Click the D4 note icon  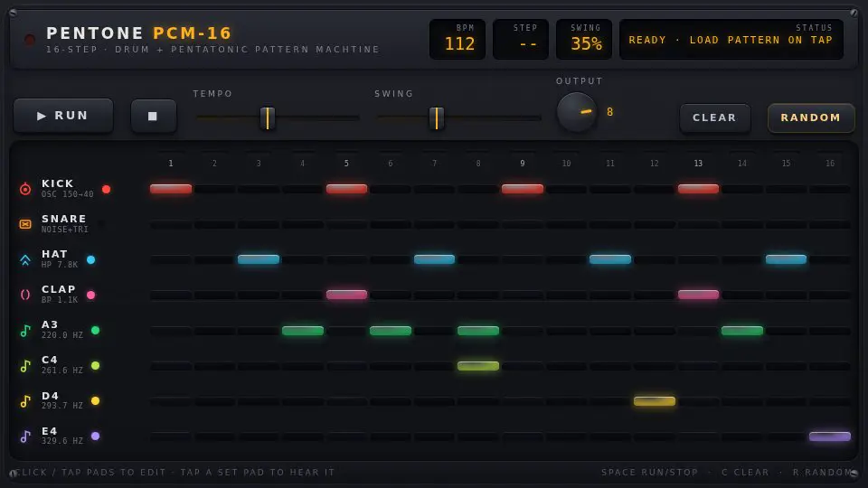point(25,401)
